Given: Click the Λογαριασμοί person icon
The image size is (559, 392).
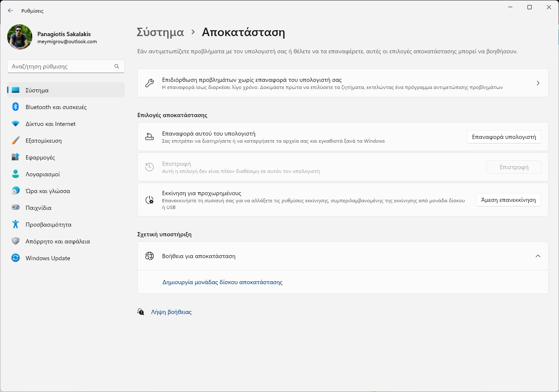Looking at the screenshot, I should (16, 174).
